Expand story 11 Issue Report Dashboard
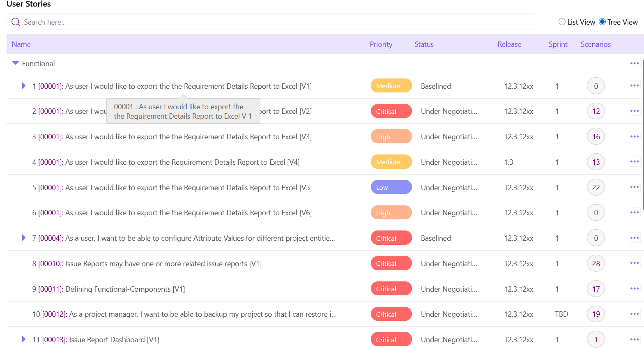 pos(24,339)
